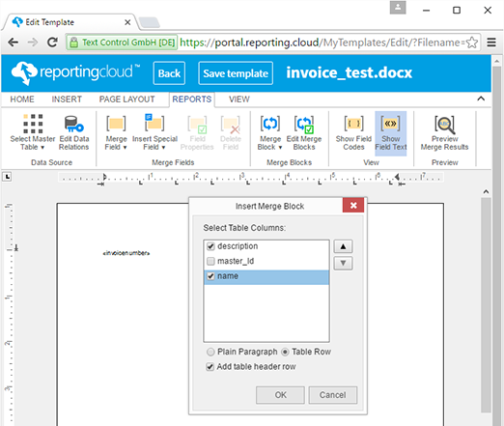Close the Insert Merge Block dialog
The height and width of the screenshot is (426, 504).
(353, 205)
